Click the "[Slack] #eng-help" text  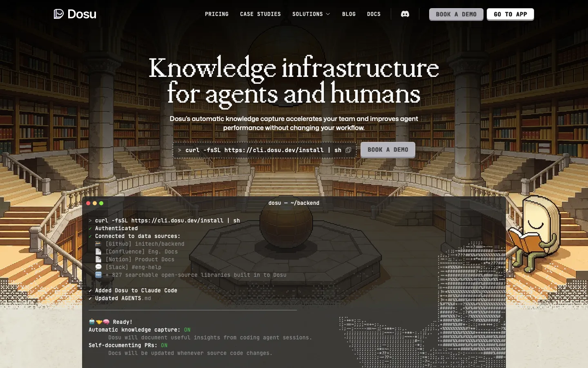(x=134, y=267)
